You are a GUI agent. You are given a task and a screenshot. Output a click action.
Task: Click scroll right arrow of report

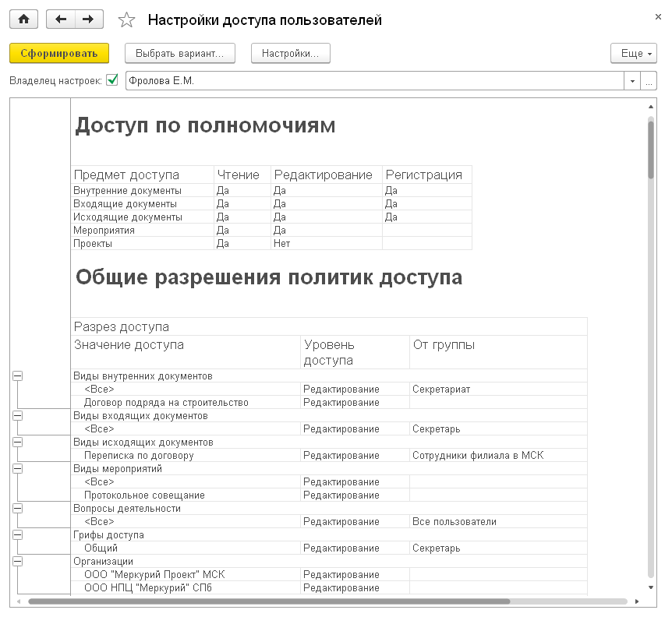coord(637,601)
